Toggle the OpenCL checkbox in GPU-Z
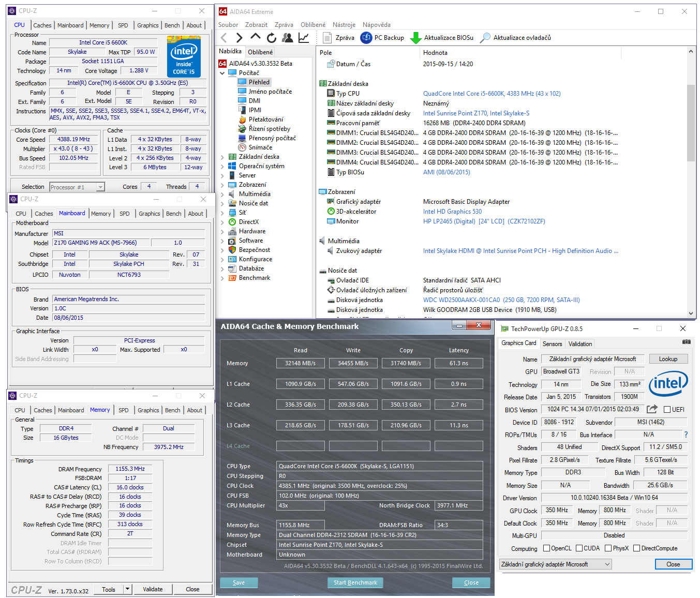This screenshot has height=598, width=700. [546, 548]
